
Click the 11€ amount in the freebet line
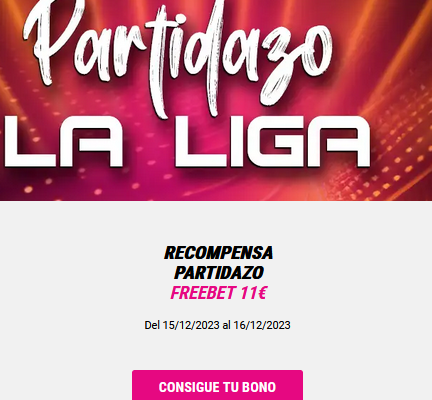tap(253, 293)
